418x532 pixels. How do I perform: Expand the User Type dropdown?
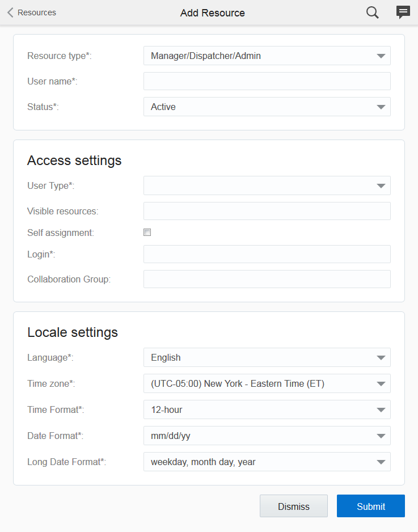tap(267, 185)
